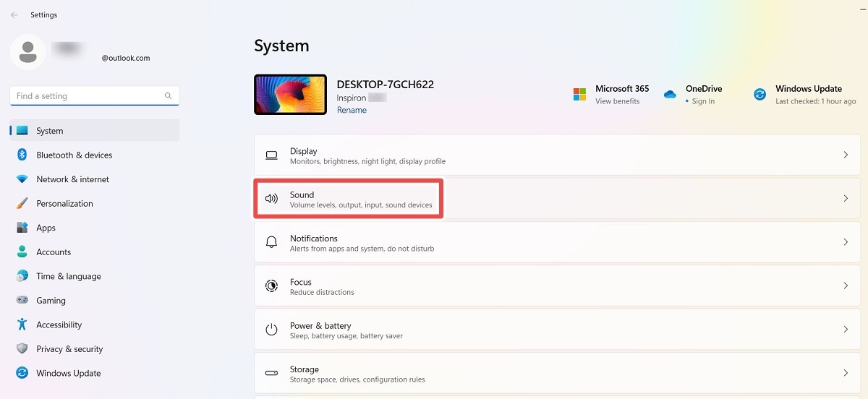Click the search magnifier icon in Find a setting

click(x=168, y=95)
